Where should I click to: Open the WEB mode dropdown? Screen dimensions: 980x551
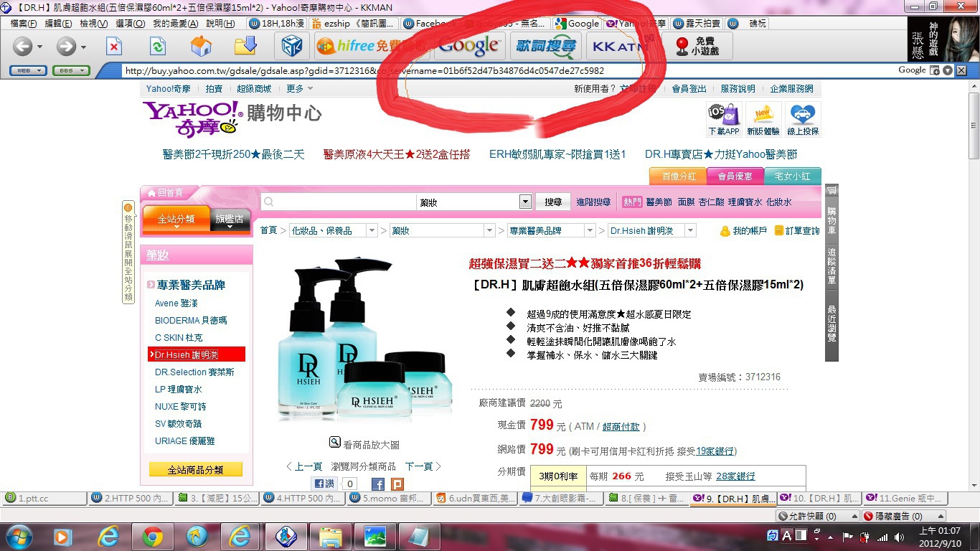coord(29,70)
